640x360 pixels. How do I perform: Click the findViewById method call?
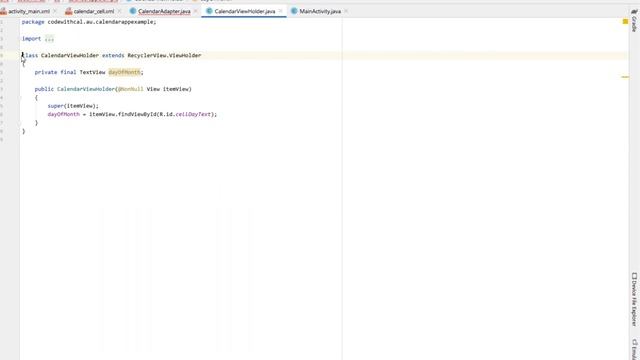137,114
